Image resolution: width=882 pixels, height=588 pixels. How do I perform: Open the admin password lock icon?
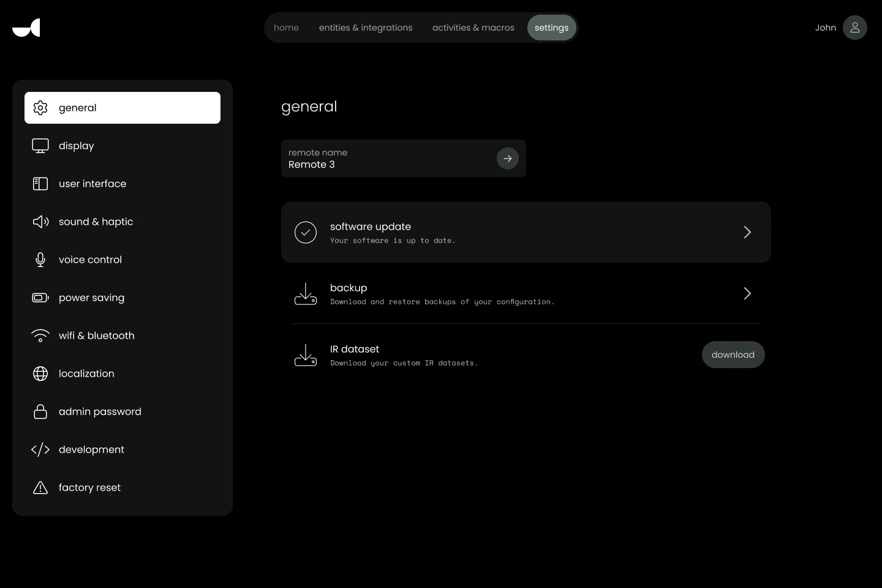tap(40, 412)
